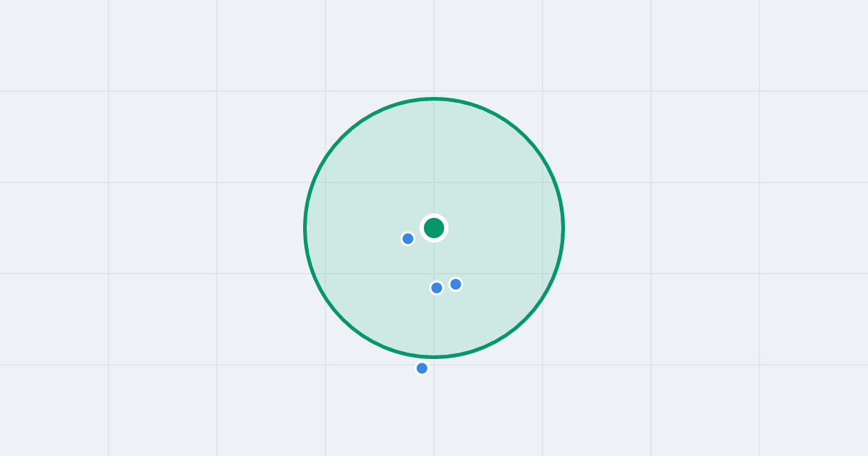This screenshot has width=868, height=456.
Task: Click the large green center marker
Action: coord(434,228)
